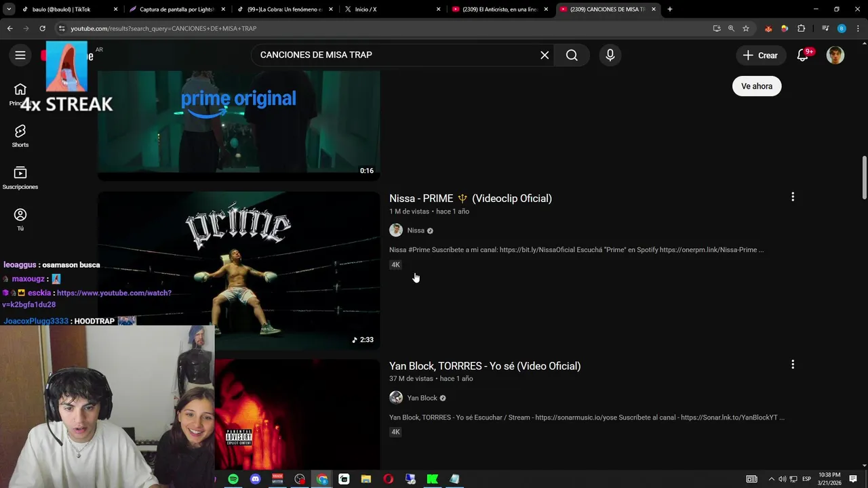Open the Nissa - PRIME (Videoclip Oficial) title
The height and width of the screenshot is (488, 868).
tap(471, 198)
